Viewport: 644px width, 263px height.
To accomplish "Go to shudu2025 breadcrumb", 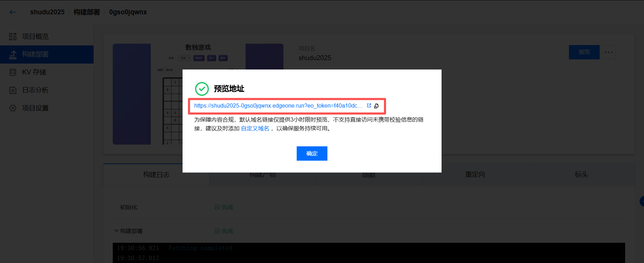I will (47, 12).
